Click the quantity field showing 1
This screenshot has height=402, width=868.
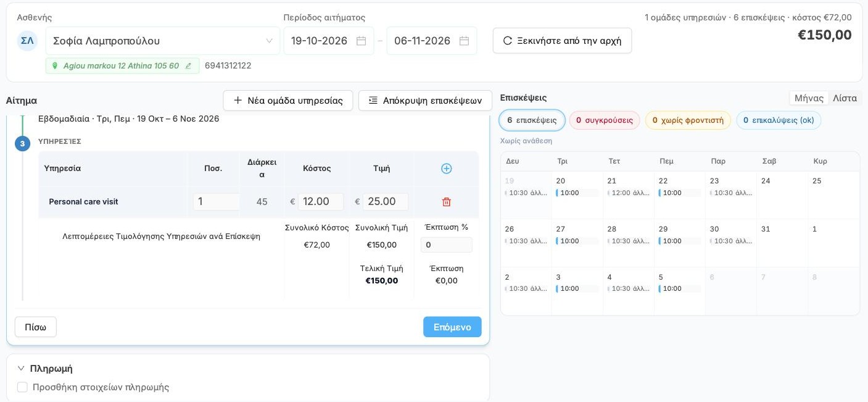(217, 202)
